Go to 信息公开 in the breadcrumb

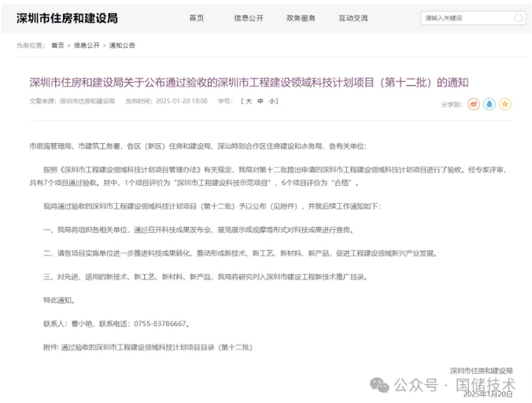pyautogui.click(x=87, y=46)
